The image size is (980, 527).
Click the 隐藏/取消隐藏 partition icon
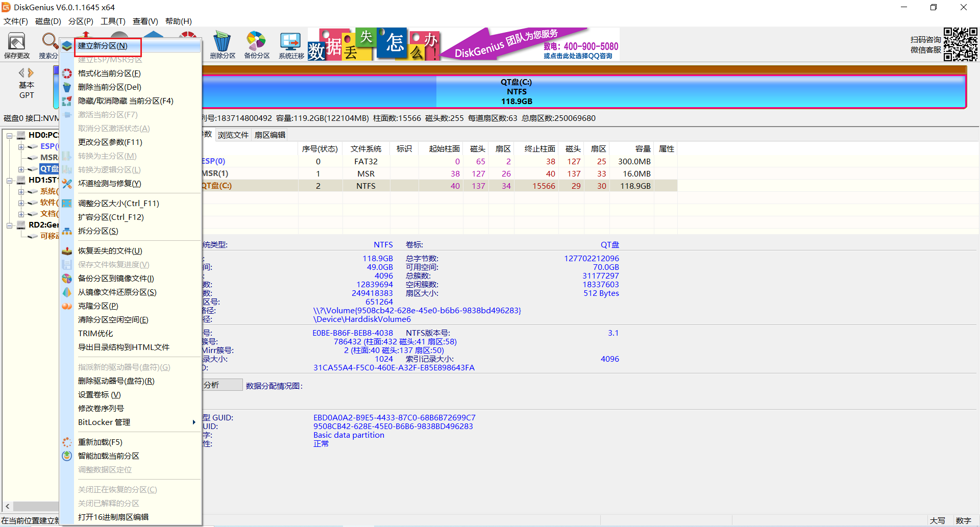point(67,101)
